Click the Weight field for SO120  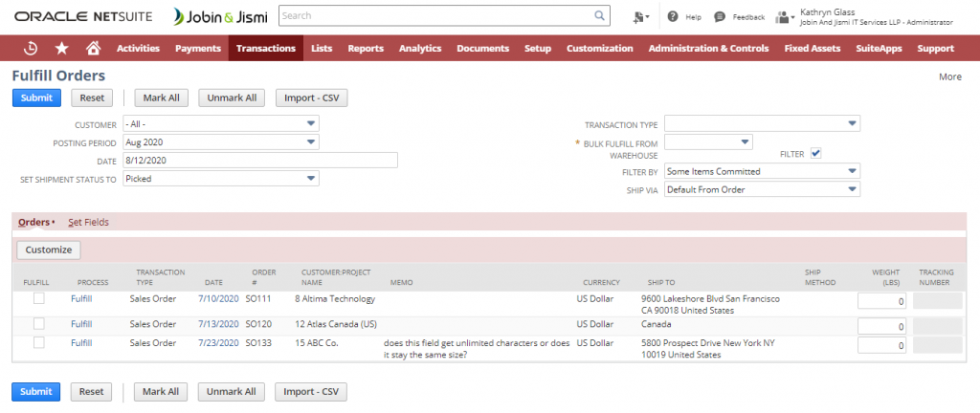pyautogui.click(x=882, y=326)
